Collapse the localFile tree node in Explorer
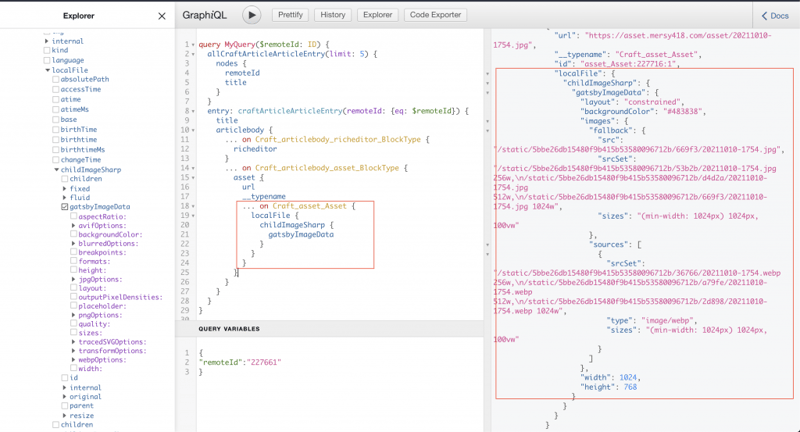Image resolution: width=800 pixels, height=432 pixels. [48, 71]
